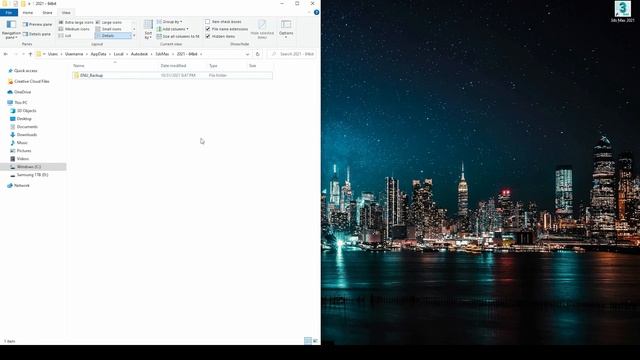Switch to Extra large icons layout
Viewport: 640px width, 360px height.
[76, 22]
